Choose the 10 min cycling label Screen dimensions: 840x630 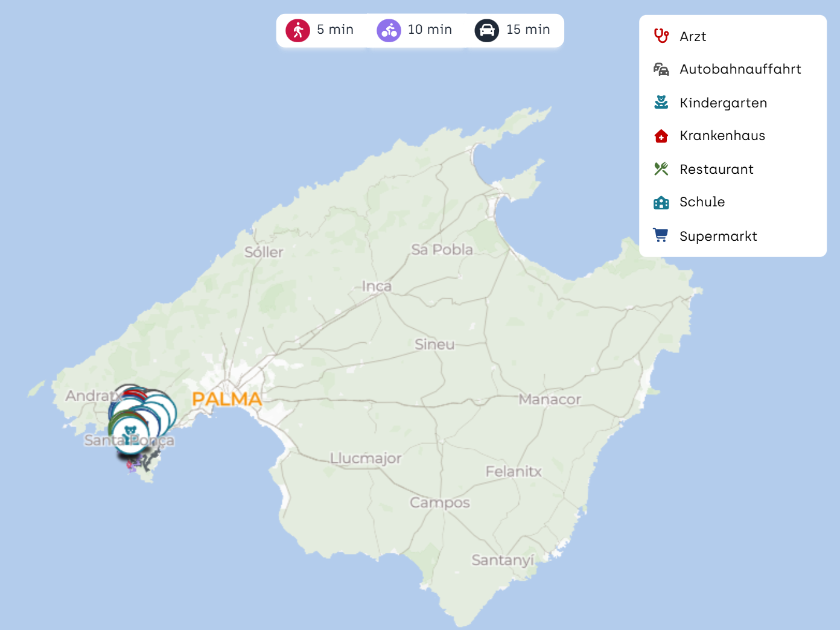[430, 30]
